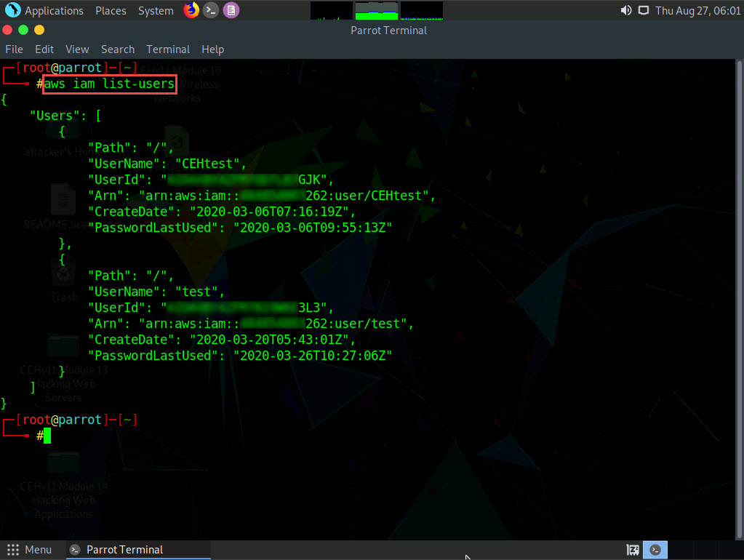The image size is (744, 560).
Task: Open the purple text editor launcher icon
Action: (231, 10)
